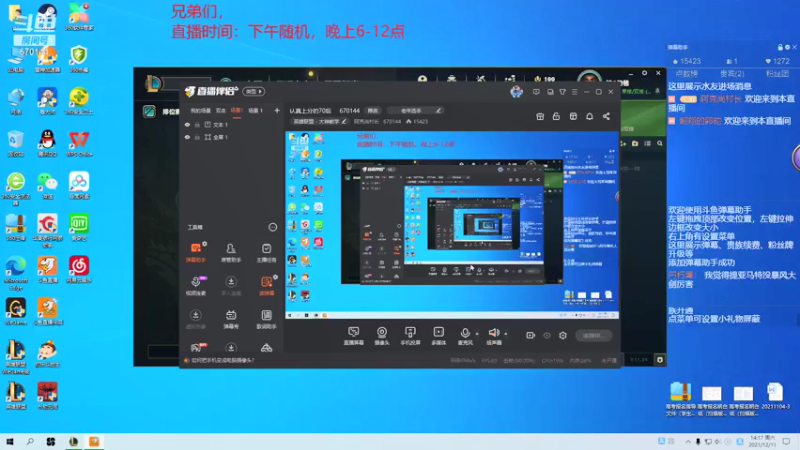Open the taskbar clock and date
Screen dimensions: 800x450
click(x=763, y=441)
